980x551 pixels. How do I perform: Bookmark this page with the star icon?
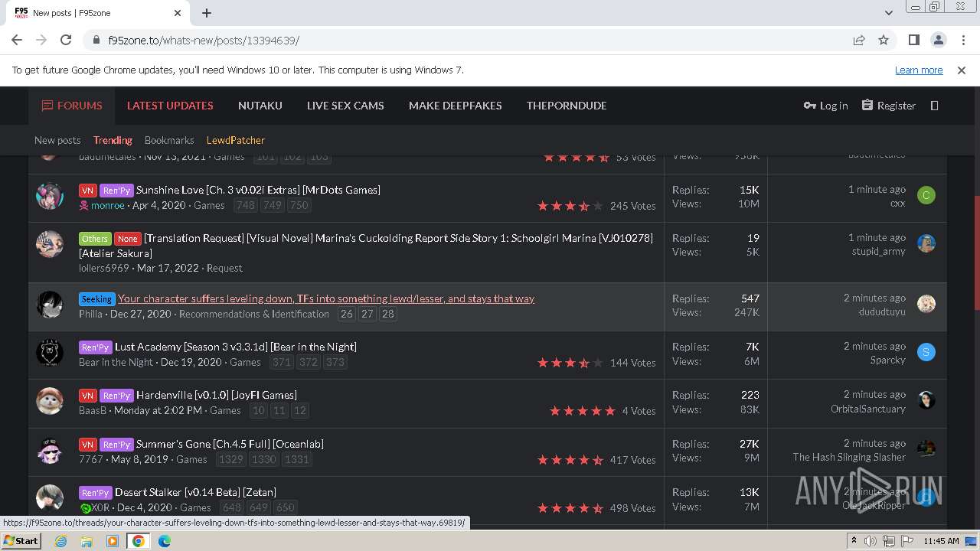tap(884, 40)
